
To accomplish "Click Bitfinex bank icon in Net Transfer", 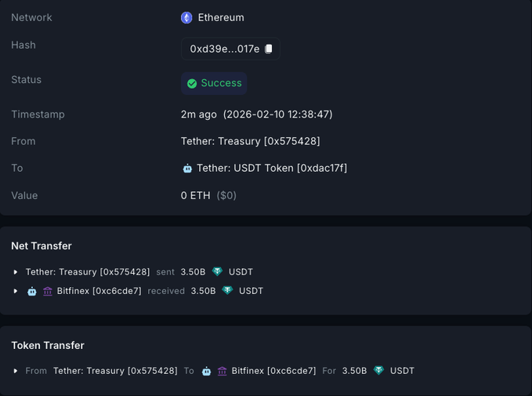I will [x=48, y=291].
